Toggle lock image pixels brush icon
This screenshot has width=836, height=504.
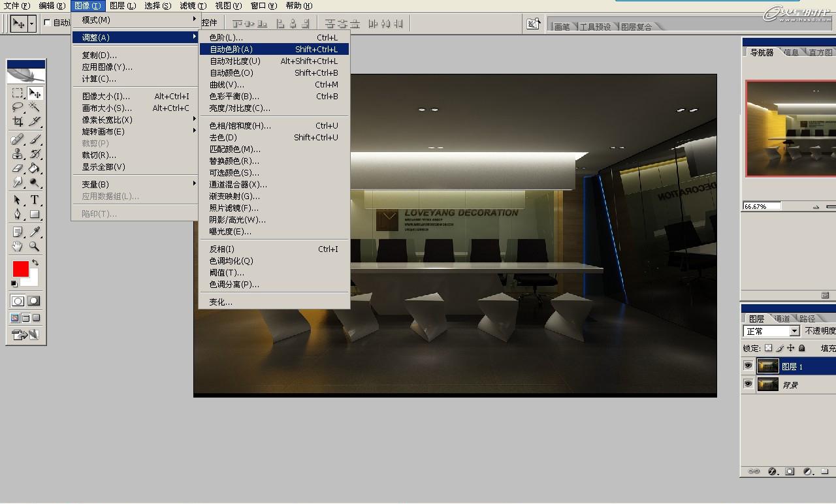[779, 348]
